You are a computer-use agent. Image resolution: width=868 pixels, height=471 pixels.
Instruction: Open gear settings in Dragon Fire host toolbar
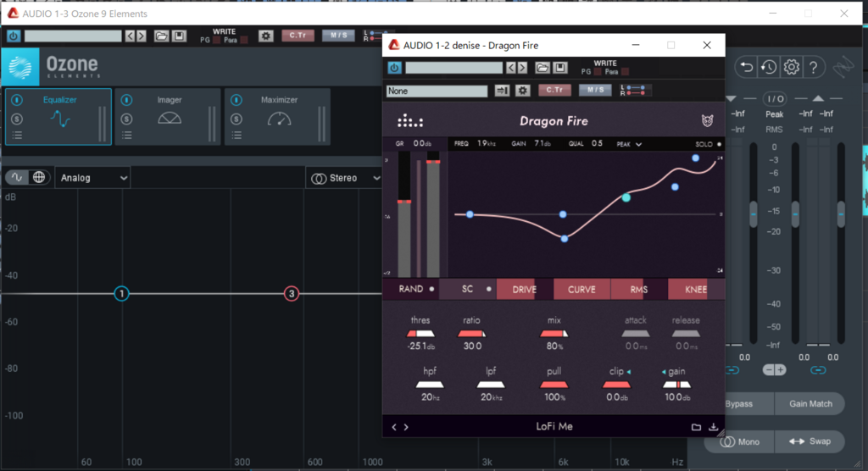[x=522, y=91]
